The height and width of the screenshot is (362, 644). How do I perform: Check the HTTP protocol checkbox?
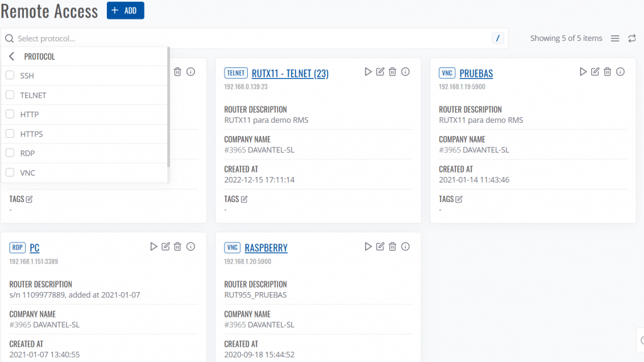click(x=10, y=114)
